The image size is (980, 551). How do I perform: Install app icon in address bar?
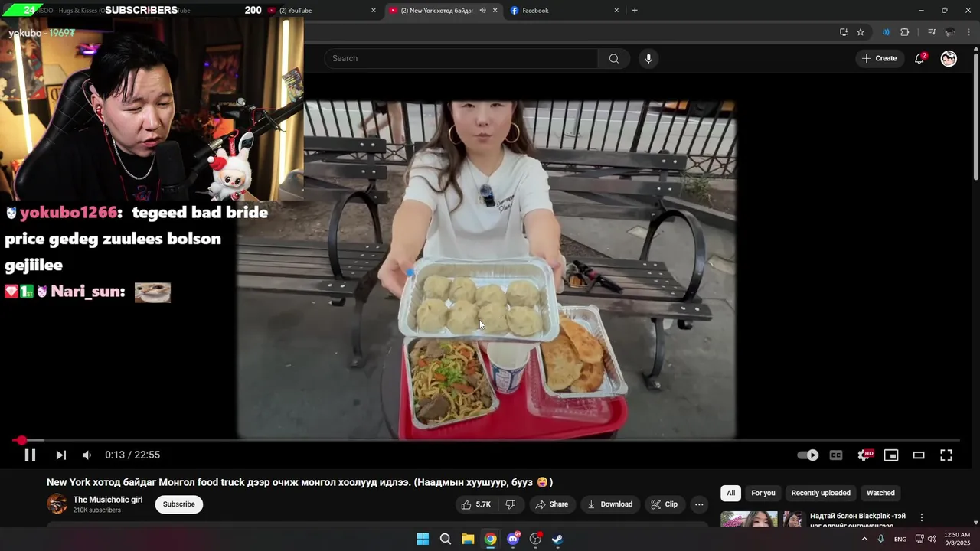[x=844, y=32]
